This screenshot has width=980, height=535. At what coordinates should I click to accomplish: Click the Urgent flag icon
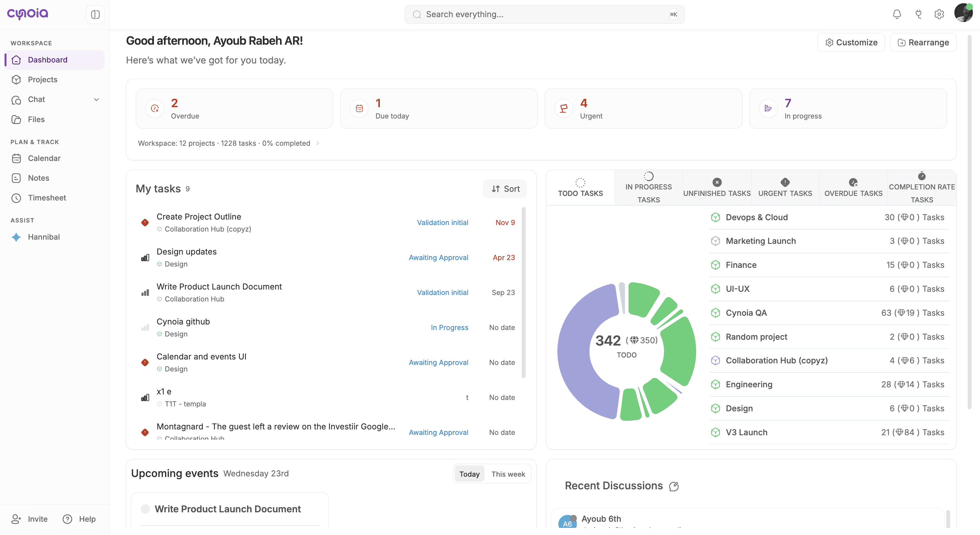[x=564, y=109]
